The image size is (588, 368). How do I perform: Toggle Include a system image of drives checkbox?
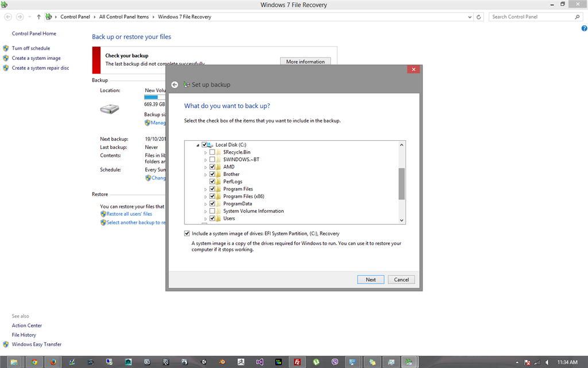[187, 233]
